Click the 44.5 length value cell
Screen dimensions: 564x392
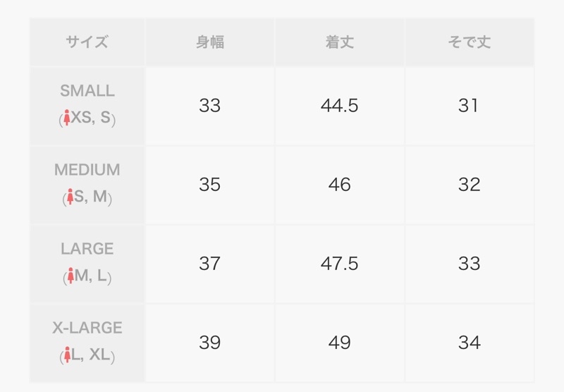point(340,106)
